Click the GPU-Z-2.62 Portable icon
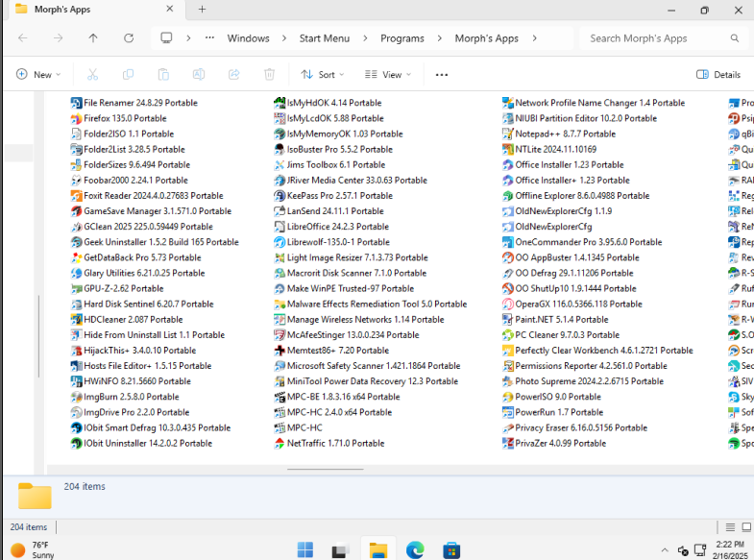754x560 pixels. [x=77, y=288]
